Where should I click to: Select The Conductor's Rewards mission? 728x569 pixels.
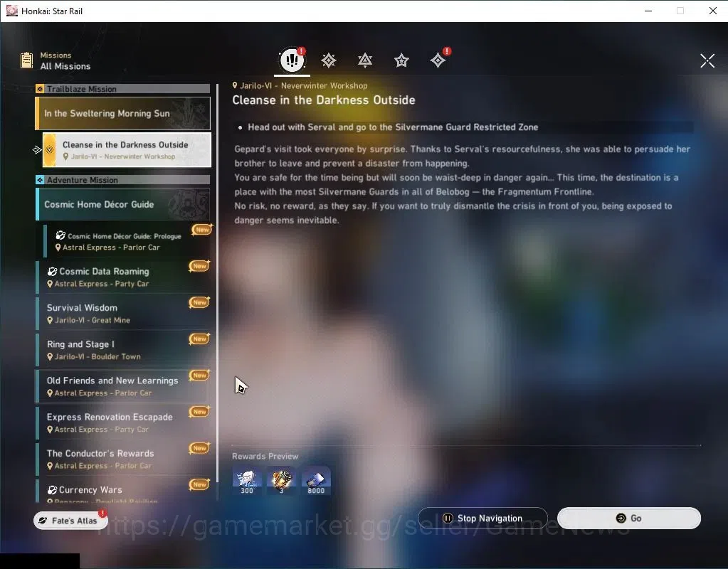[x=123, y=459]
